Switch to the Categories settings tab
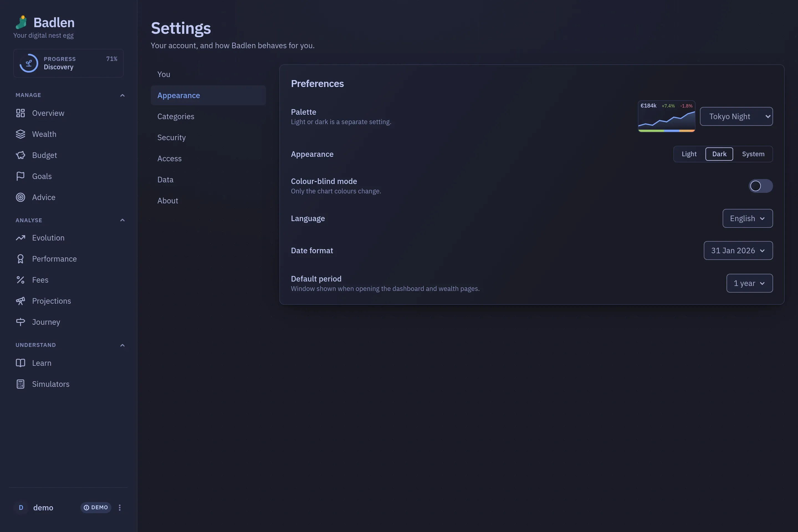 pyautogui.click(x=208, y=116)
